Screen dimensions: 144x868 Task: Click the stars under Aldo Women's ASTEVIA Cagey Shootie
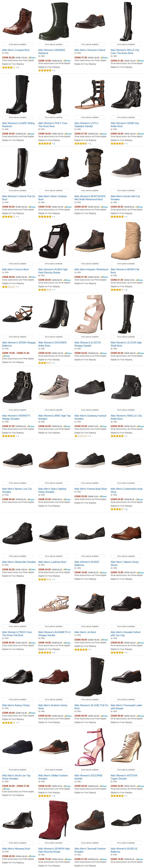pyautogui.click(x=117, y=796)
